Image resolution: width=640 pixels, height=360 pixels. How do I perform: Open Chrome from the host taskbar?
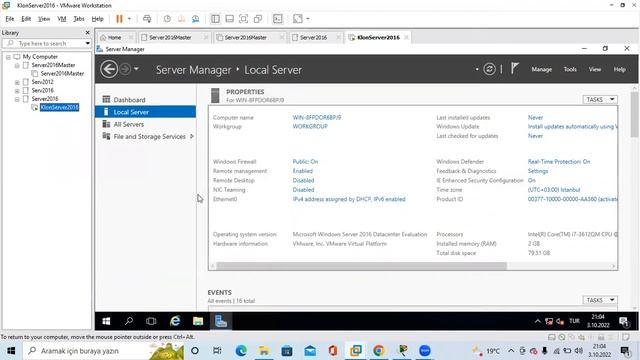point(379,351)
